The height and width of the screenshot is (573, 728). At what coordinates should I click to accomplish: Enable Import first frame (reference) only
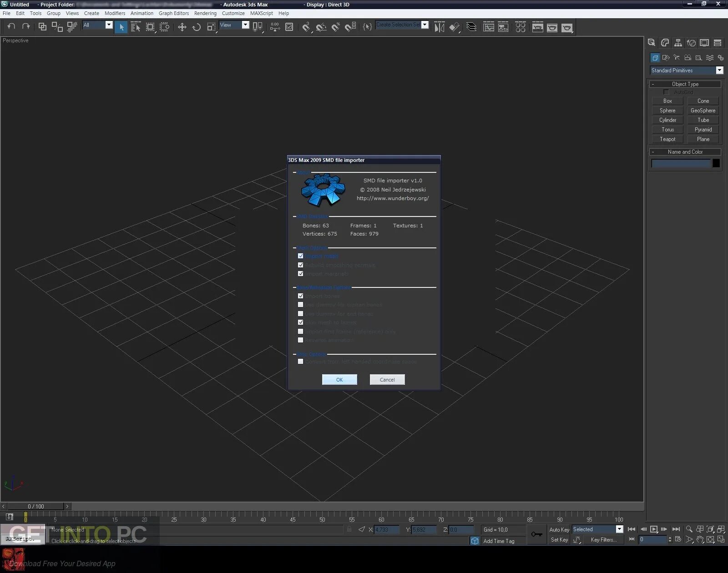pyautogui.click(x=300, y=331)
